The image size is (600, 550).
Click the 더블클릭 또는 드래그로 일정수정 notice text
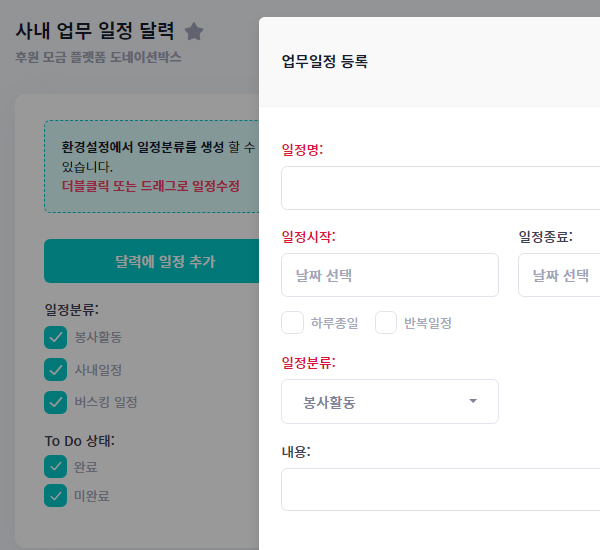click(150, 185)
